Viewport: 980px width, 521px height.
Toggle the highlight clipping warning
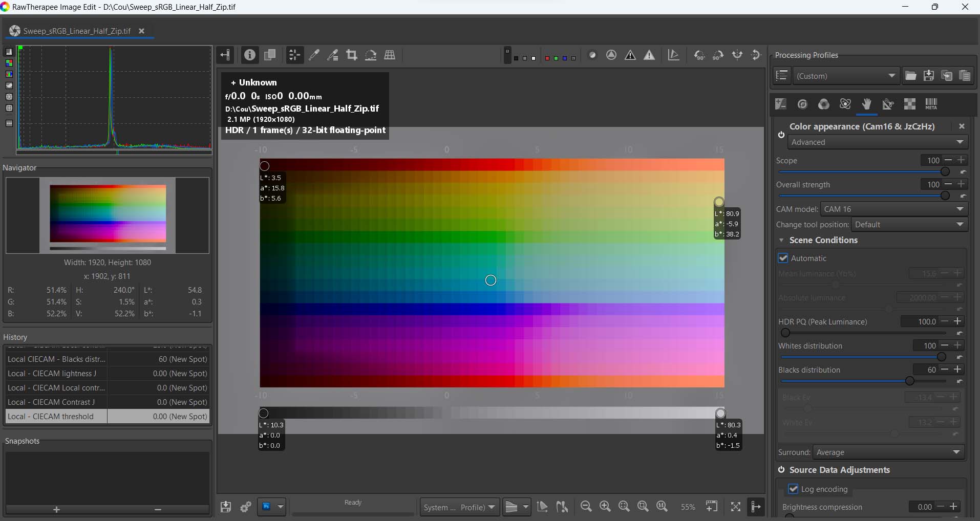click(649, 55)
